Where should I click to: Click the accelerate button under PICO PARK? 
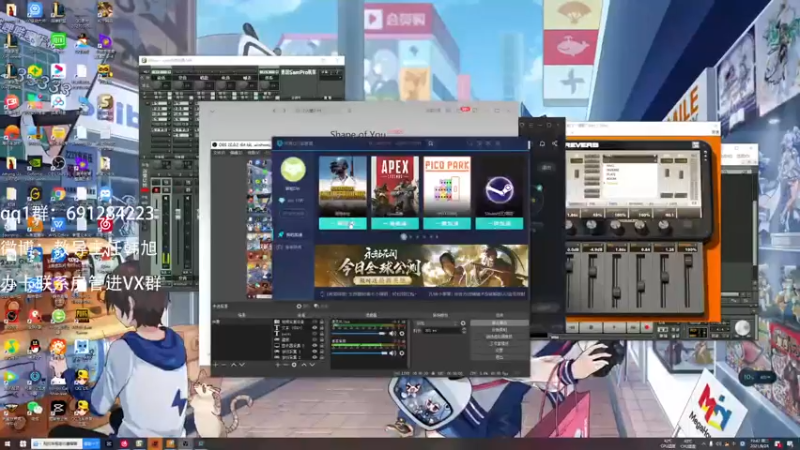pyautogui.click(x=447, y=223)
